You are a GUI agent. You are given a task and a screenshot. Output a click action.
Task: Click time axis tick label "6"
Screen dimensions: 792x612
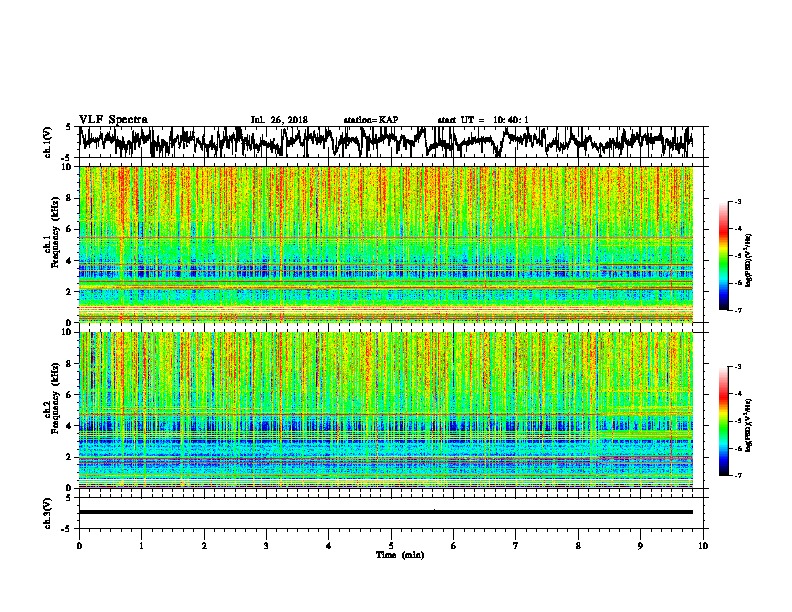(454, 545)
